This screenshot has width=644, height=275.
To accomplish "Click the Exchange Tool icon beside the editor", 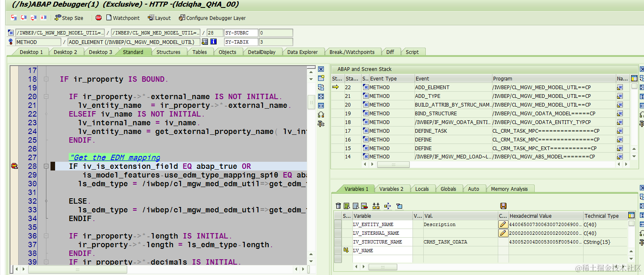I will [321, 87].
